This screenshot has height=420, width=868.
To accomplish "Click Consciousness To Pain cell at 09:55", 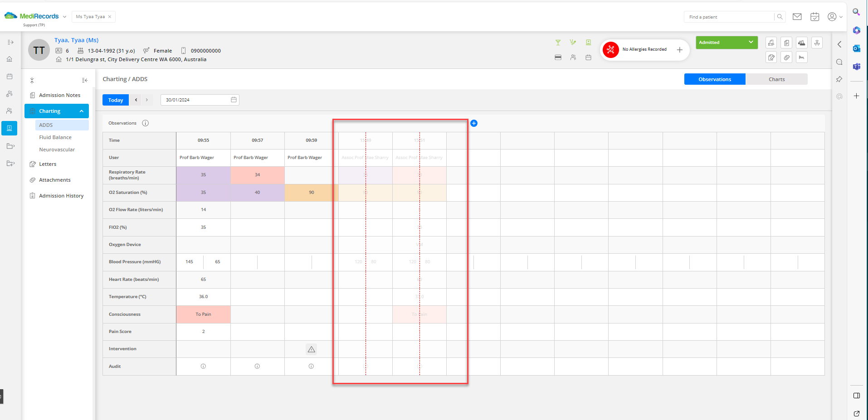I will point(203,314).
